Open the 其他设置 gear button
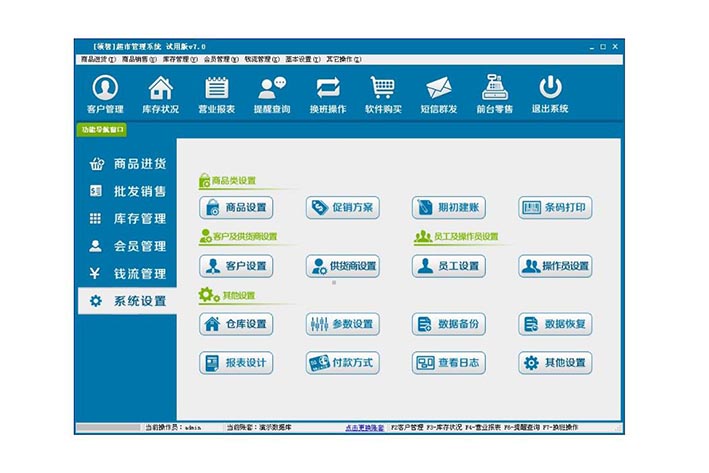Image resolution: width=709 pixels, height=473 pixels. [555, 363]
